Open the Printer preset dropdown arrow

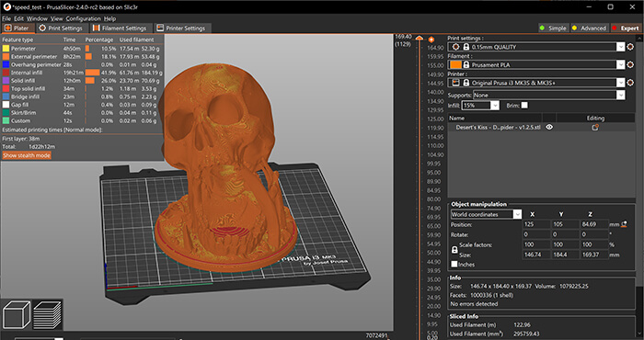click(x=621, y=83)
